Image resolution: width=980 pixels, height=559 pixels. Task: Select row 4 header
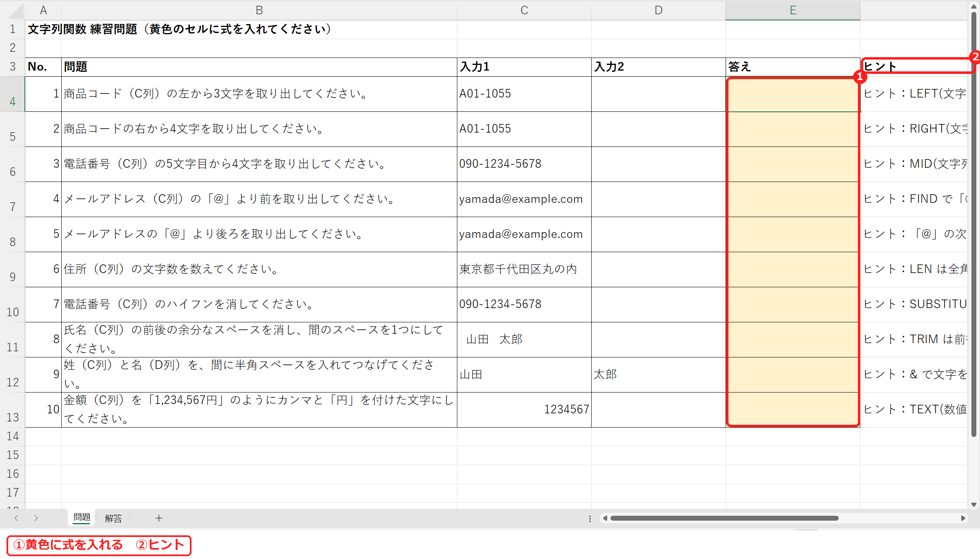(13, 94)
